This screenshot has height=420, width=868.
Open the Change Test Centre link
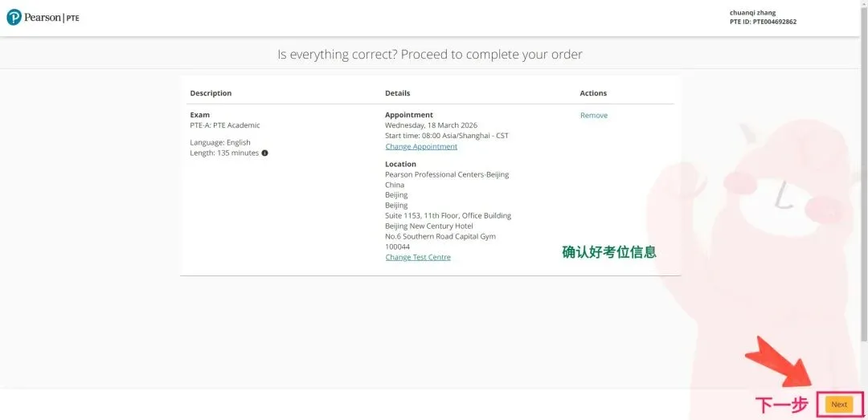[418, 257]
